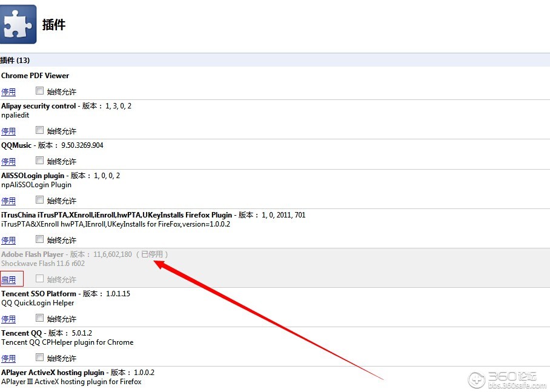Toggle 始终允许 for AliSSOLogin plugin
The width and height of the screenshot is (550, 392).
[x=39, y=200]
